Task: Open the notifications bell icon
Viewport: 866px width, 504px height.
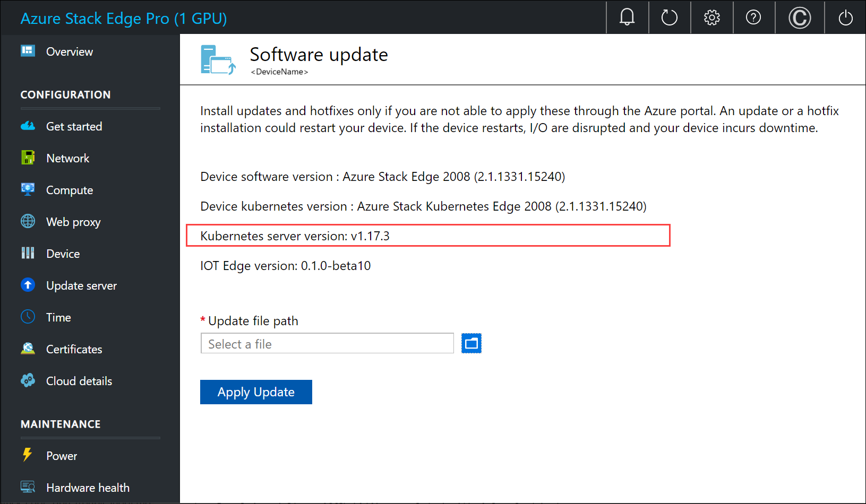Action: click(x=627, y=17)
